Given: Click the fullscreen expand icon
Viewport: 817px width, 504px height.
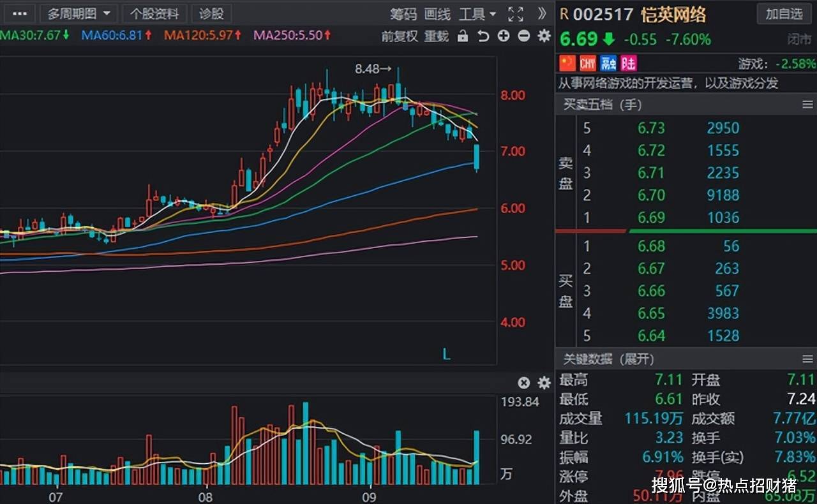Looking at the screenshot, I should click(x=516, y=14).
